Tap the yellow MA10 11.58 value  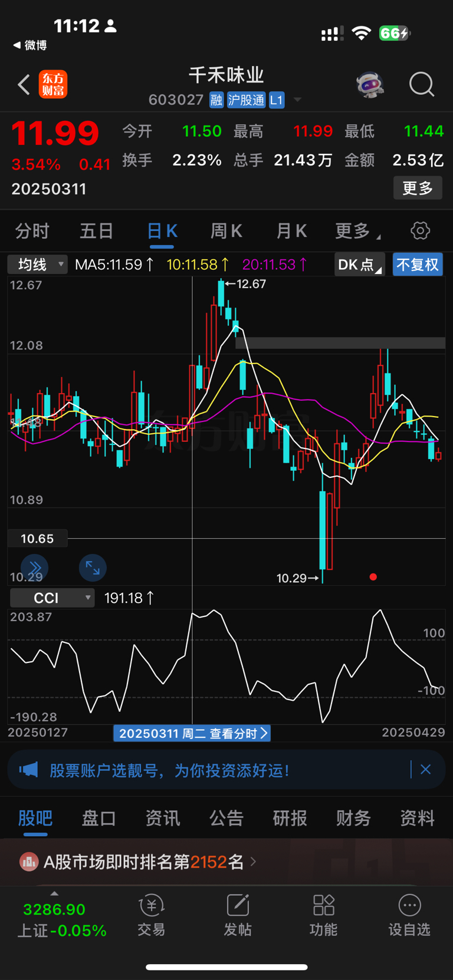click(198, 265)
